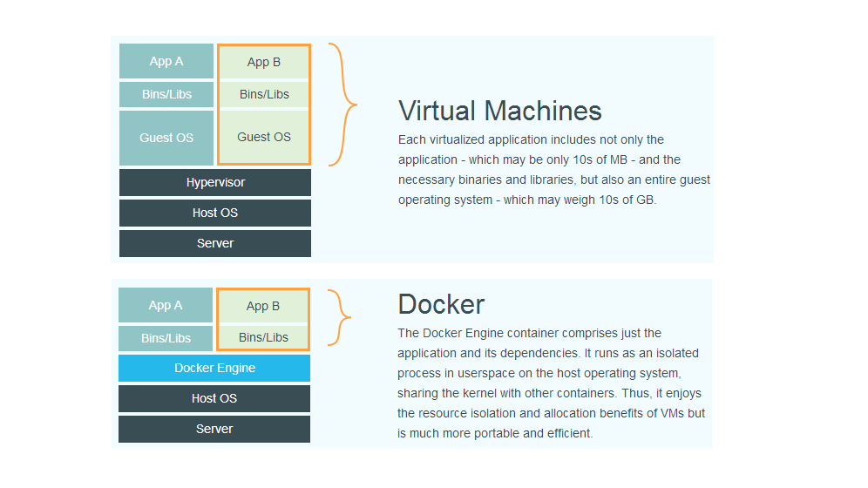Click Server block in Virtual Machines diagram
Image resolution: width=868 pixels, height=488 pixels.
(215, 243)
